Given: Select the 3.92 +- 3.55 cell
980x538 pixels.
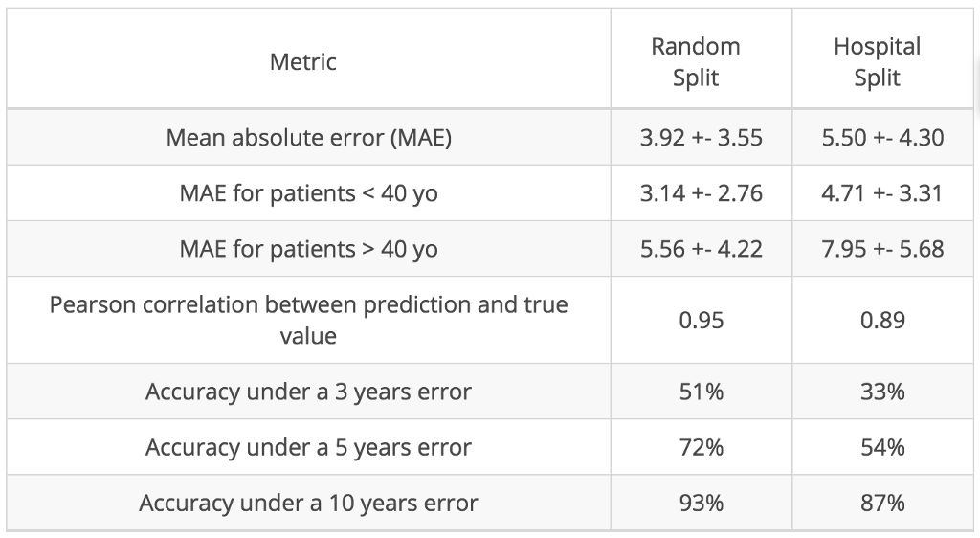Looking at the screenshot, I should (x=701, y=137).
